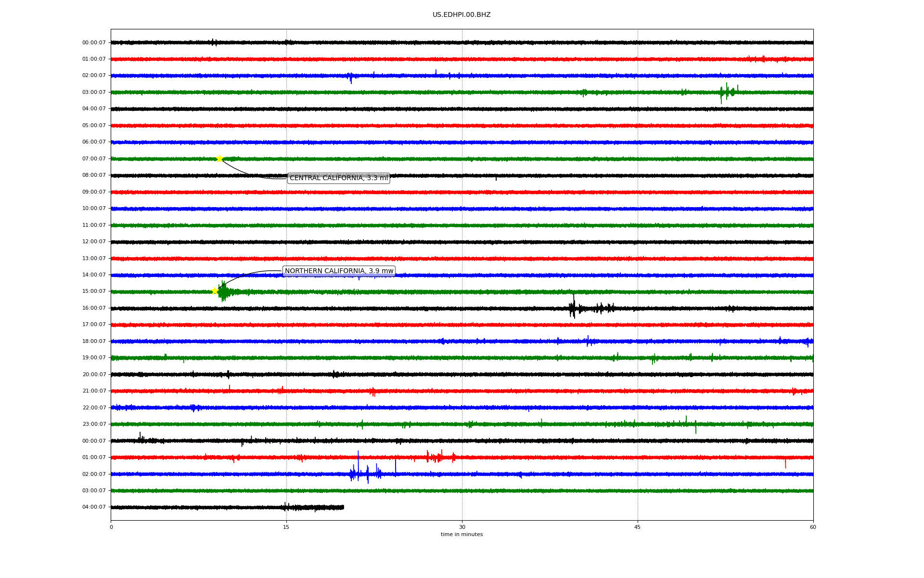Viewport: 924px width, 578px height.
Task: Click the CENTRAL CALIFORNIA, 3.3 ml annotation label
Action: click(x=338, y=178)
